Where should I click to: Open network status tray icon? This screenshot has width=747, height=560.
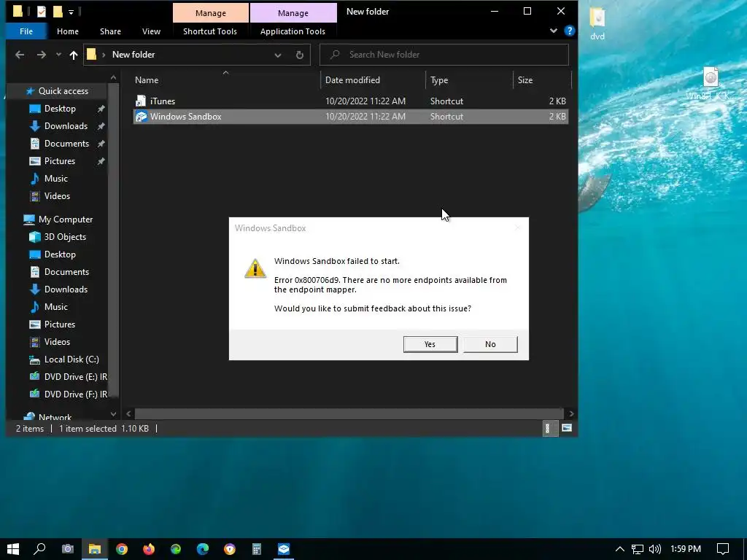click(638, 549)
